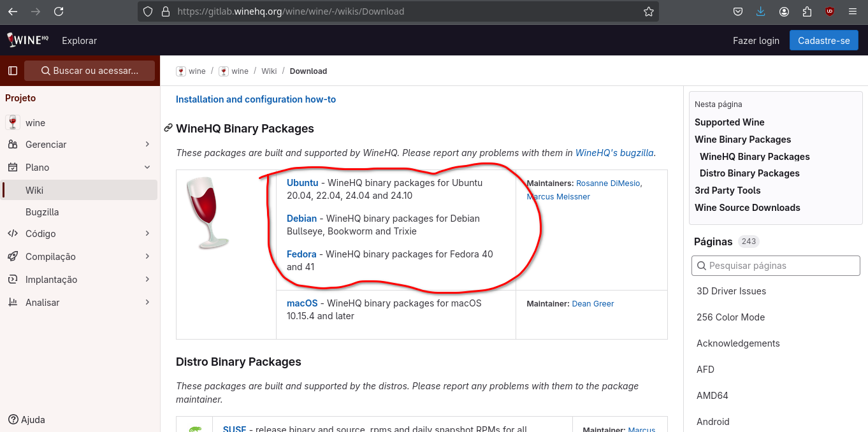Open the browser downloads icon

(761, 11)
